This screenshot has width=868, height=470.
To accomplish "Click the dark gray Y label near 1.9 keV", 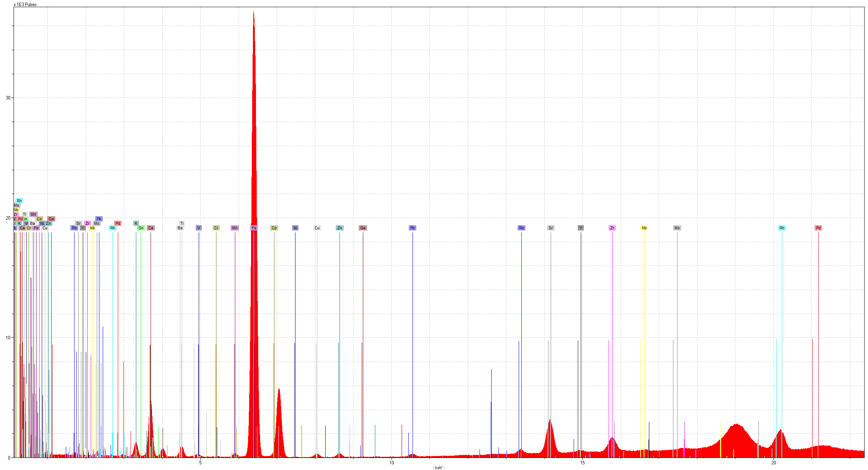I will click(x=83, y=228).
